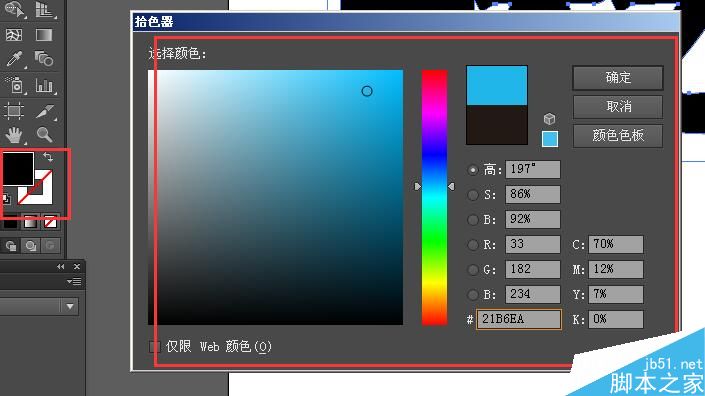Collapse the panel with double arrows
The height and width of the screenshot is (396, 705).
coord(61,267)
